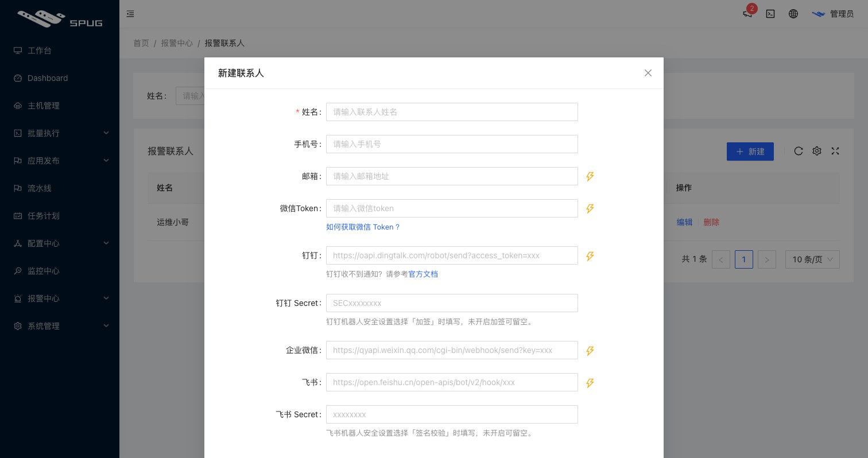Expand the 报警中心 submenu
868x458 pixels.
[x=60, y=298]
